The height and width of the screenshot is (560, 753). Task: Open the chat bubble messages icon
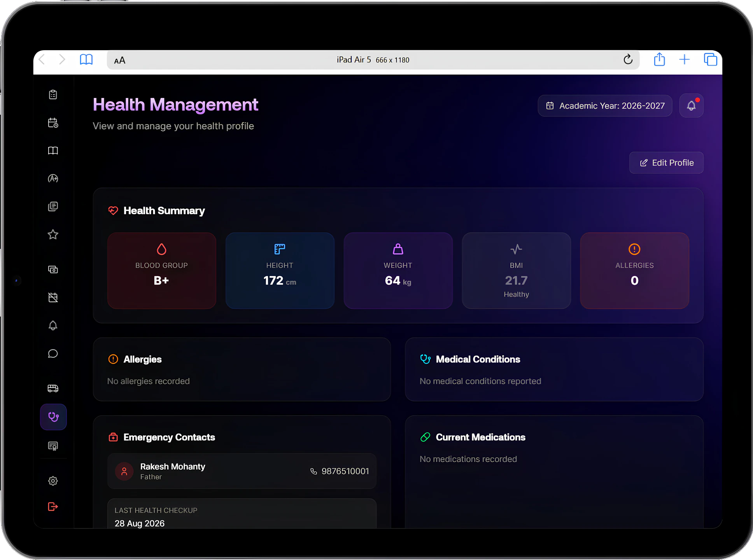coord(53,353)
